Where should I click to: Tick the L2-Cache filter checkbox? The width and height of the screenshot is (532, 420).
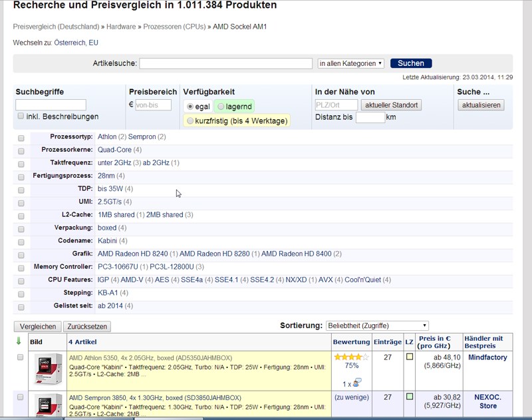(21, 216)
